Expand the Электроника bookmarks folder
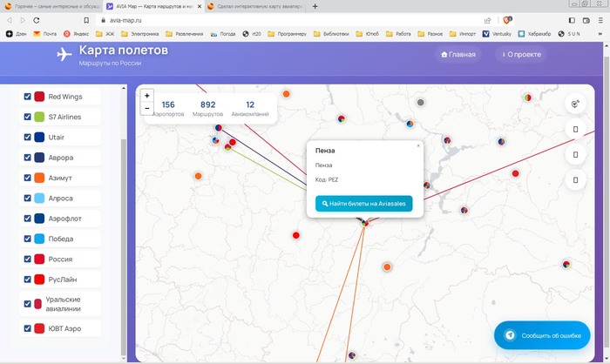Image resolution: width=610 pixels, height=364 pixels. coord(140,34)
